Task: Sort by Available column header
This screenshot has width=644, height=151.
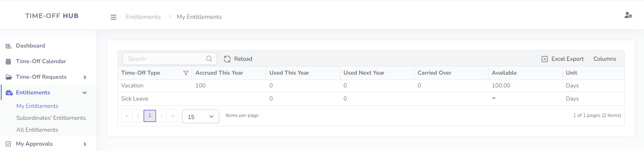Action: (504, 73)
